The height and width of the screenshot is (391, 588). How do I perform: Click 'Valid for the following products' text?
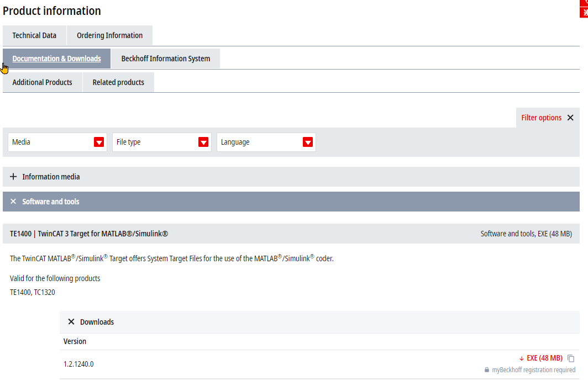coord(55,278)
